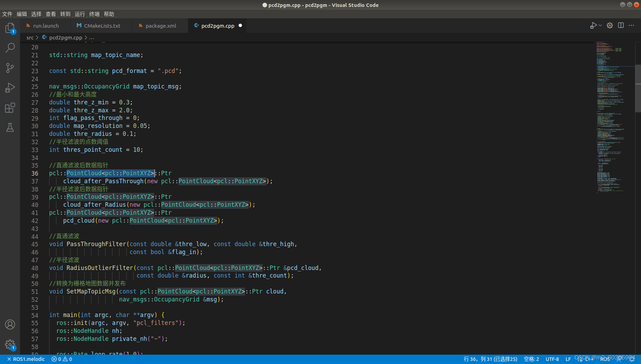Open the Search view in activity bar

10,48
